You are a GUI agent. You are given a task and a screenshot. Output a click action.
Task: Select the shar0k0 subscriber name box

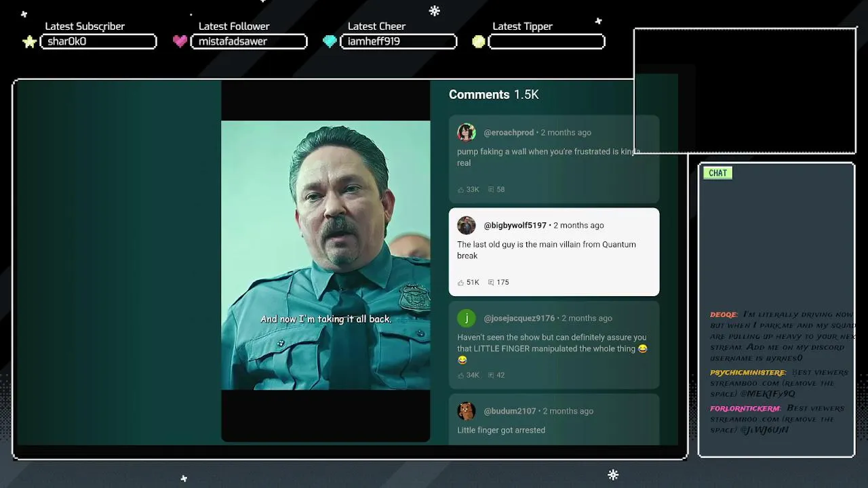pos(98,42)
